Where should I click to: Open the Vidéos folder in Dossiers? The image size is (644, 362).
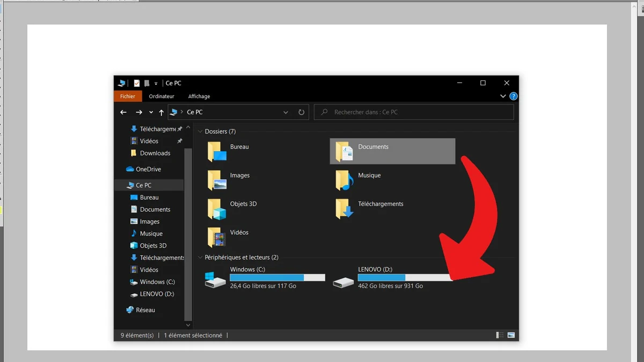pos(217,237)
